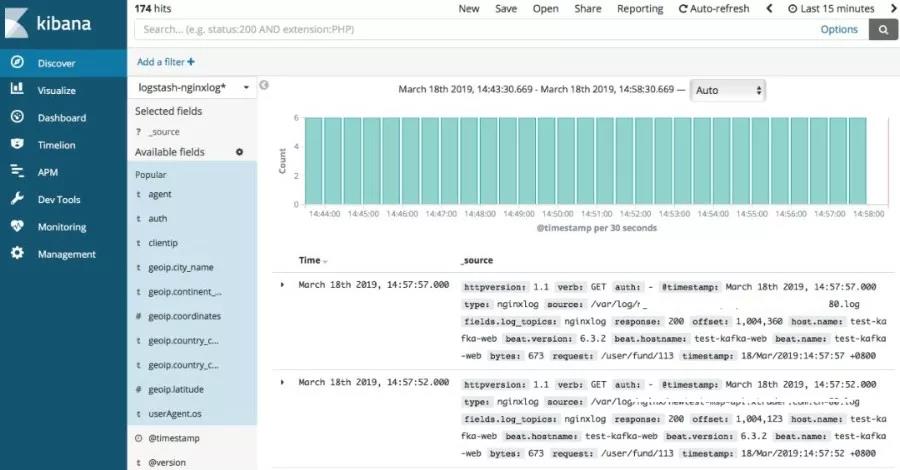Screen dimensions: 900x470
Task: Open Dev Tools wrench icon
Action: click(17, 199)
